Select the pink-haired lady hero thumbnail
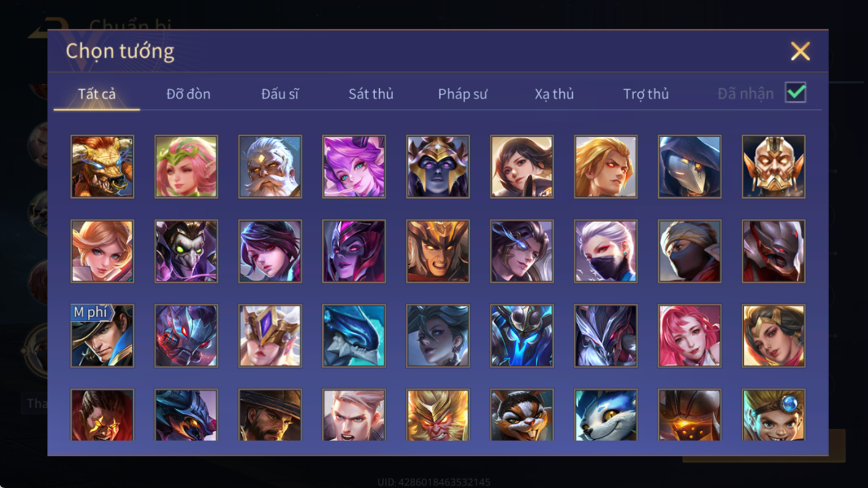The image size is (868, 488). click(690, 336)
